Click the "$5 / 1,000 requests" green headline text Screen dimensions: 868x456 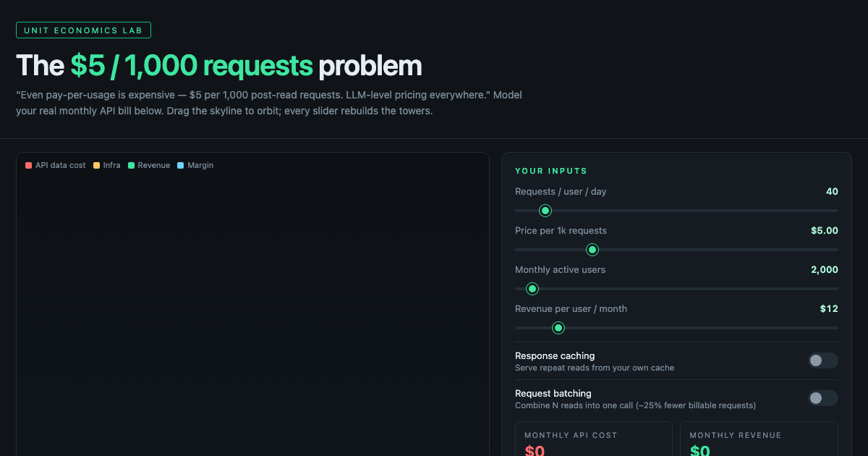[x=192, y=66]
